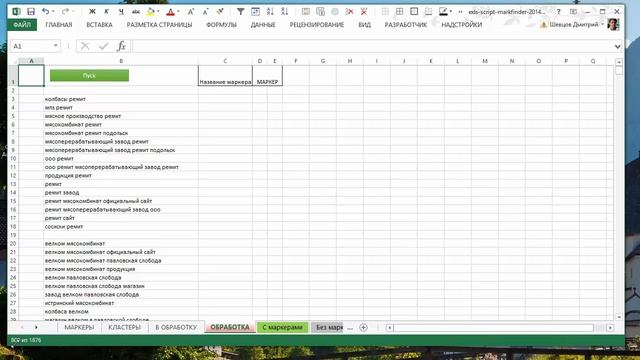This screenshot has width=640, height=360.
Task: Click the format painter brush icon
Action: point(220,12)
